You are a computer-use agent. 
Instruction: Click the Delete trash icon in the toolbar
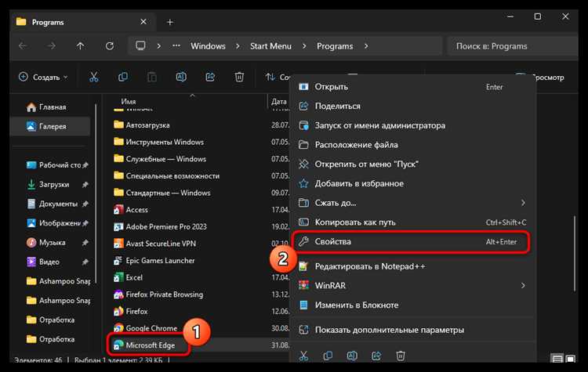pos(239,78)
